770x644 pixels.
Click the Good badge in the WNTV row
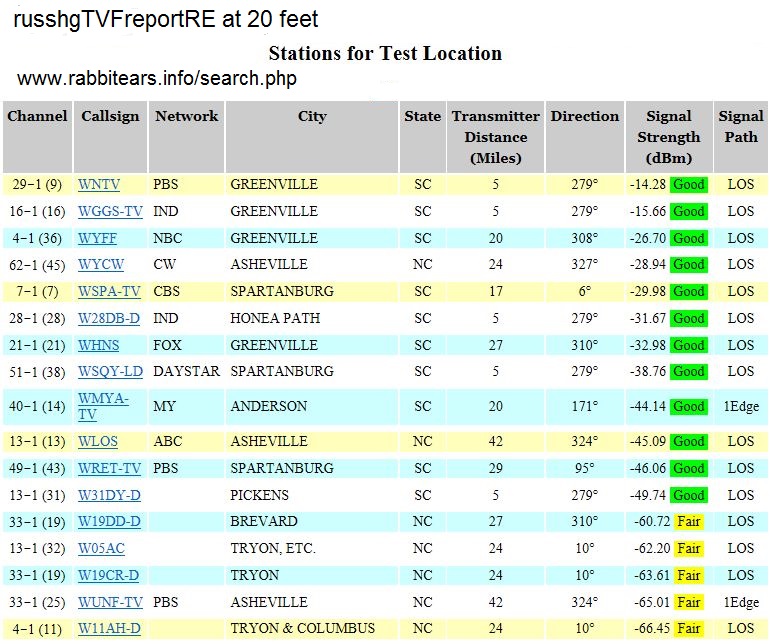pyautogui.click(x=688, y=185)
